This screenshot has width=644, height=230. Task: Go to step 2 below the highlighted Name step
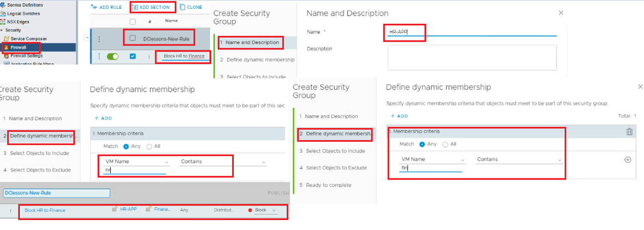click(x=257, y=59)
